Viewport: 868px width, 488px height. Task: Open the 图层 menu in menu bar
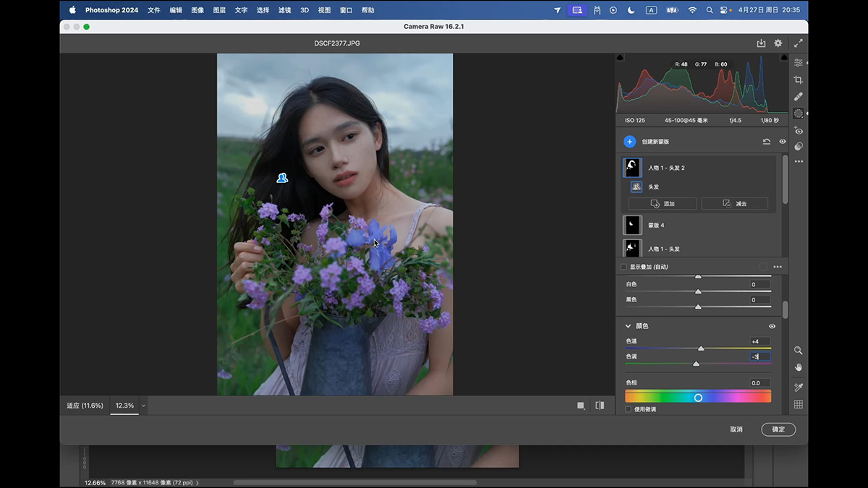(x=219, y=10)
